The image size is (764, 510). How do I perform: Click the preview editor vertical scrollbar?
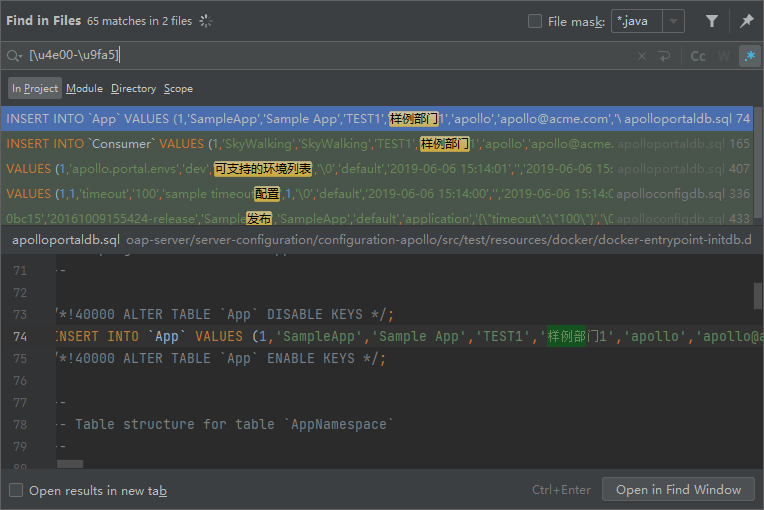[x=758, y=296]
